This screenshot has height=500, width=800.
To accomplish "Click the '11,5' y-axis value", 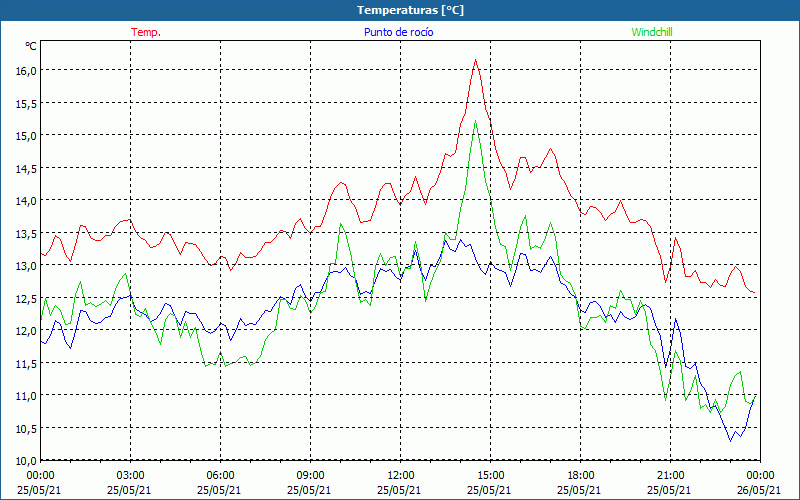I will 27,363.
